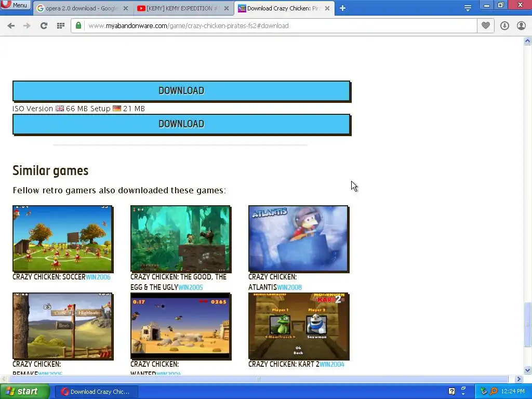Open the Opera Menu button
The image size is (532, 399).
16,5
